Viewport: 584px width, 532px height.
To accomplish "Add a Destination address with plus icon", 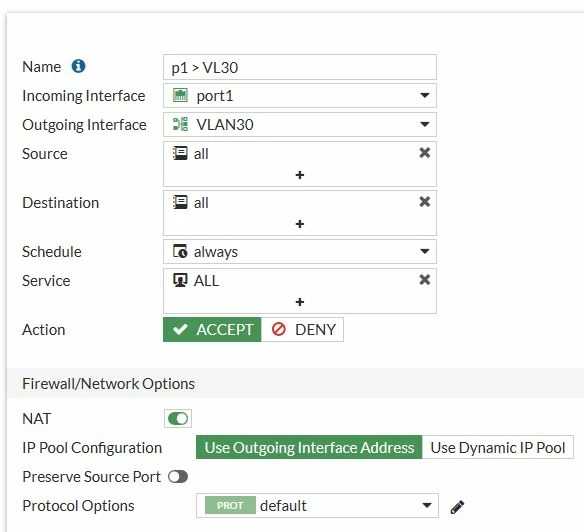I will click(300, 224).
